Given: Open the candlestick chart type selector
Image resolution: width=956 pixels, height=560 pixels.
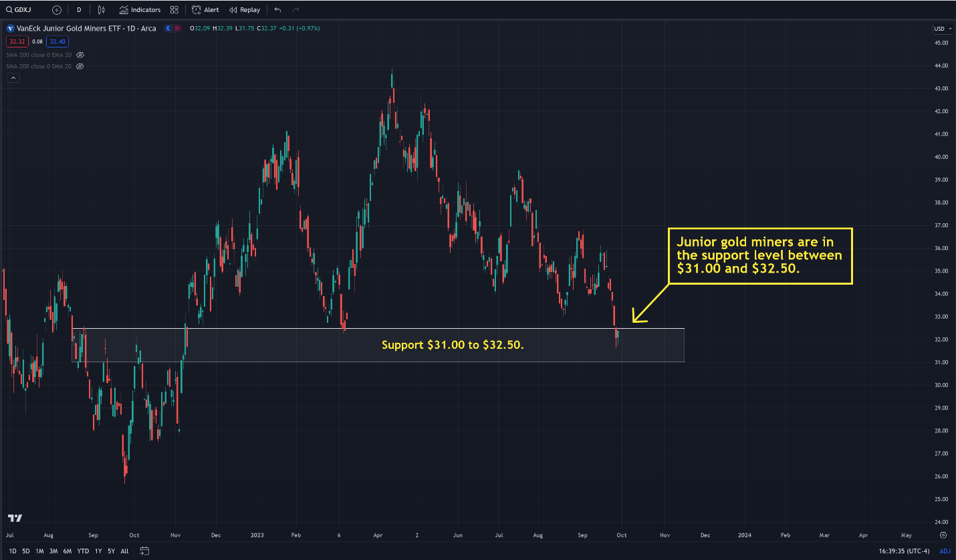Looking at the screenshot, I should (x=101, y=10).
